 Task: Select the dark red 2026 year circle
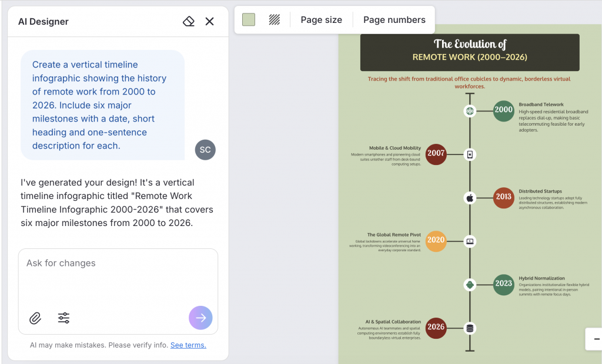click(436, 328)
